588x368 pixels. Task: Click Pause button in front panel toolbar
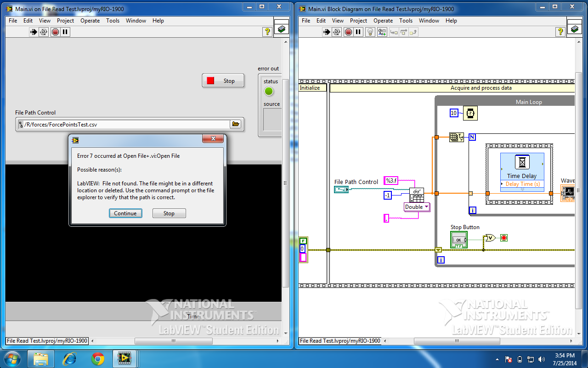click(65, 32)
